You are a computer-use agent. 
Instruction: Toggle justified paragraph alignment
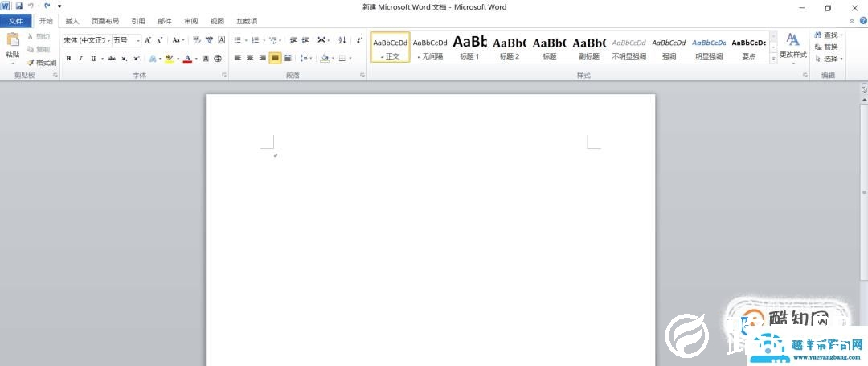pyautogui.click(x=275, y=58)
